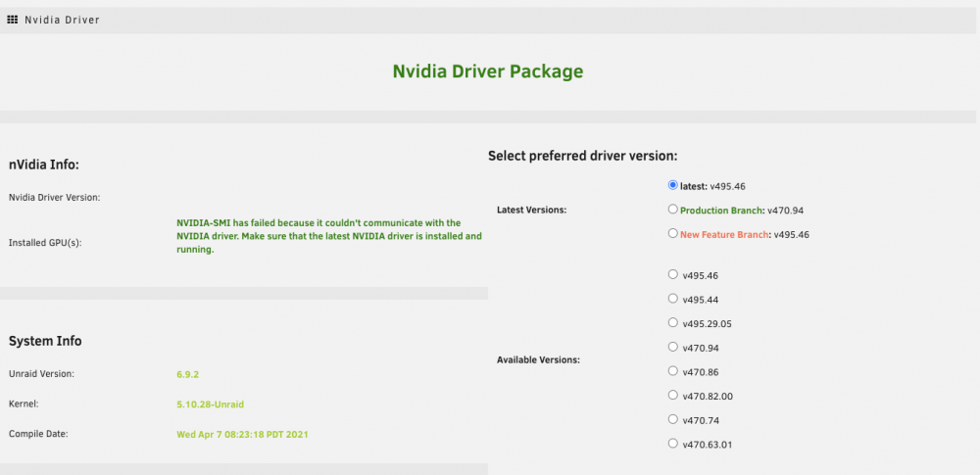Click the NVIDIA-SMI has failed error message
The image size is (980, 475).
328,236
